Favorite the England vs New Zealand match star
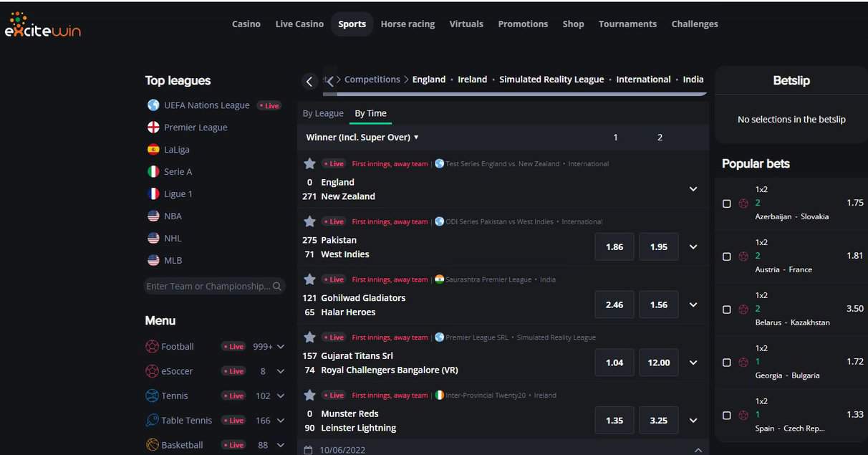 [309, 163]
